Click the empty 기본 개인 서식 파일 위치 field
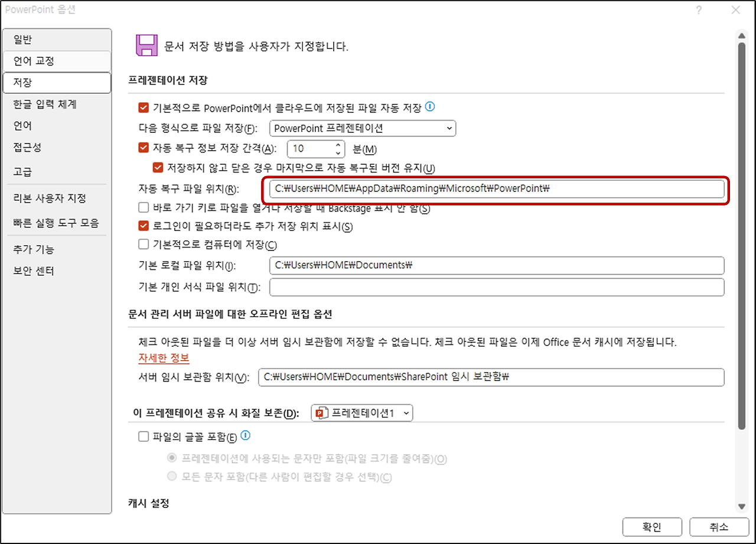 [x=497, y=287]
